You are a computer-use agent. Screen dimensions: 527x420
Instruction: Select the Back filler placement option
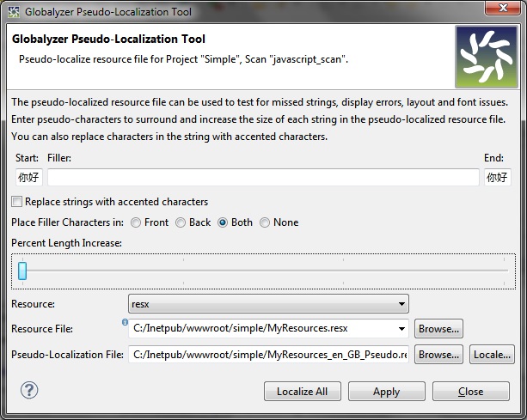180,222
